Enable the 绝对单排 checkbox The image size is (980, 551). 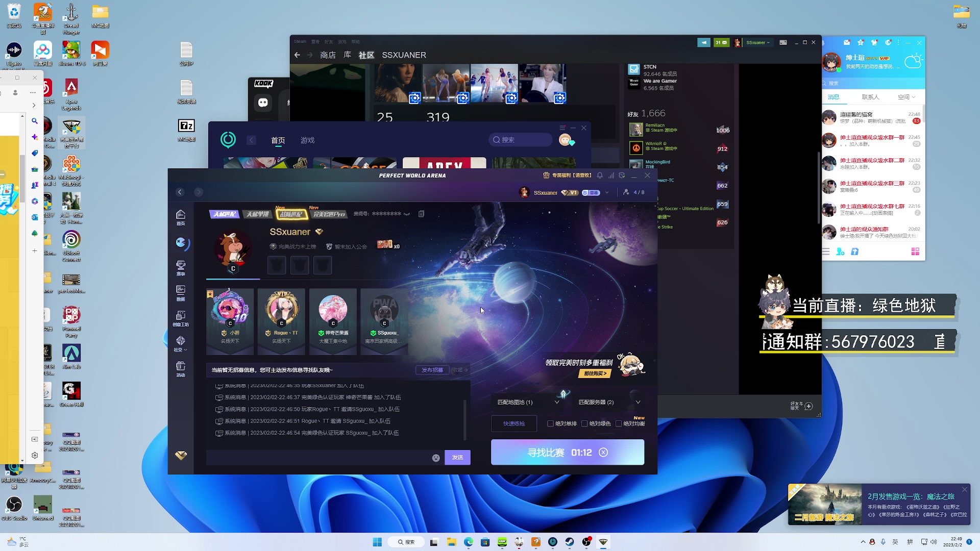pos(550,423)
